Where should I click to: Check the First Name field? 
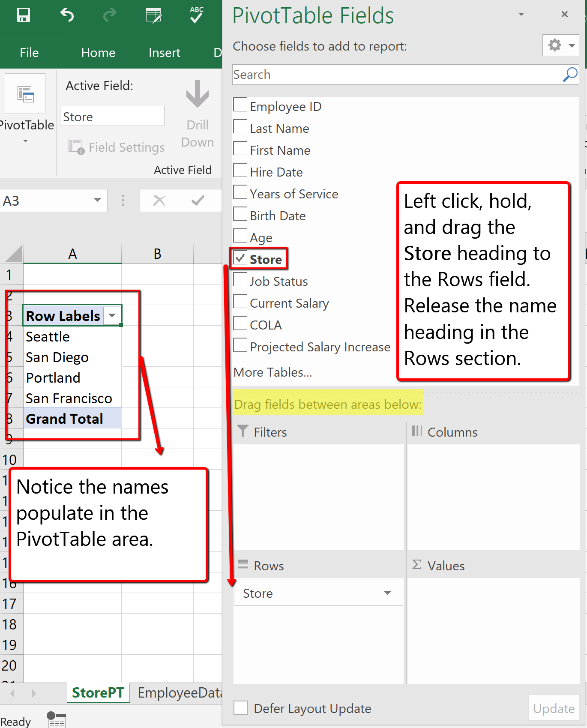tap(240, 148)
